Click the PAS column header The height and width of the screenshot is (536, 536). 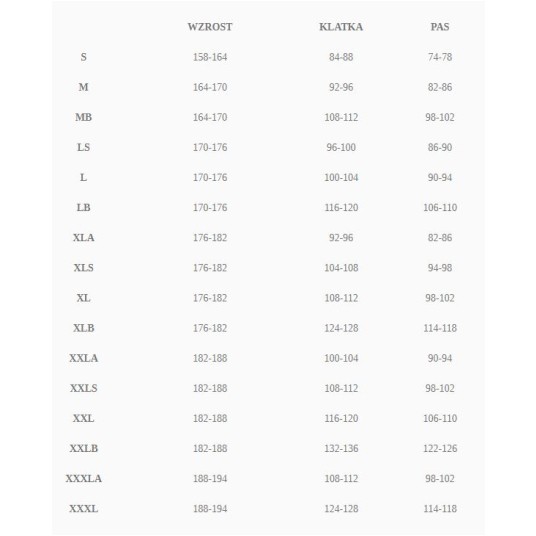tap(440, 27)
